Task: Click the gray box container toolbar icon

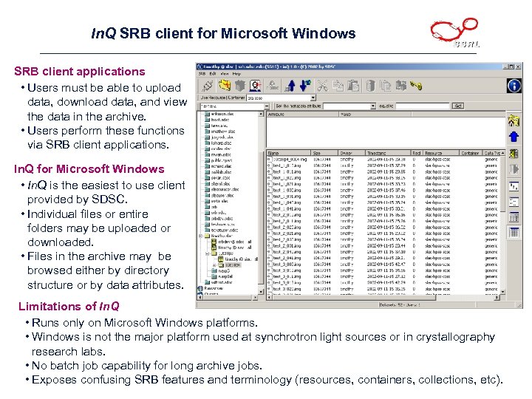Action: pos(240,85)
